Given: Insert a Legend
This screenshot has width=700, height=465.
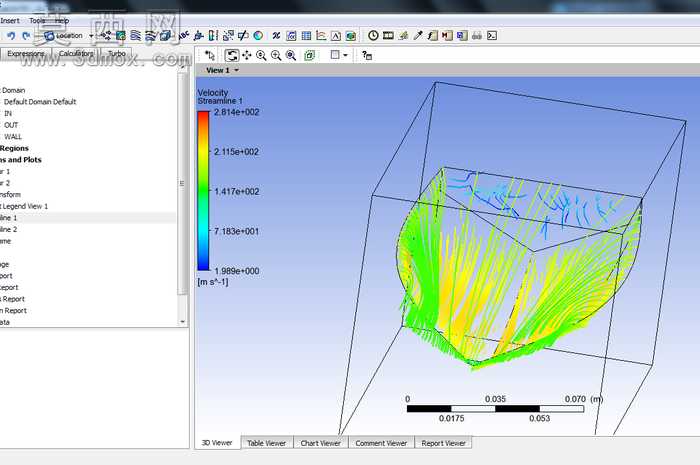Looking at the screenshot, I should (213, 36).
